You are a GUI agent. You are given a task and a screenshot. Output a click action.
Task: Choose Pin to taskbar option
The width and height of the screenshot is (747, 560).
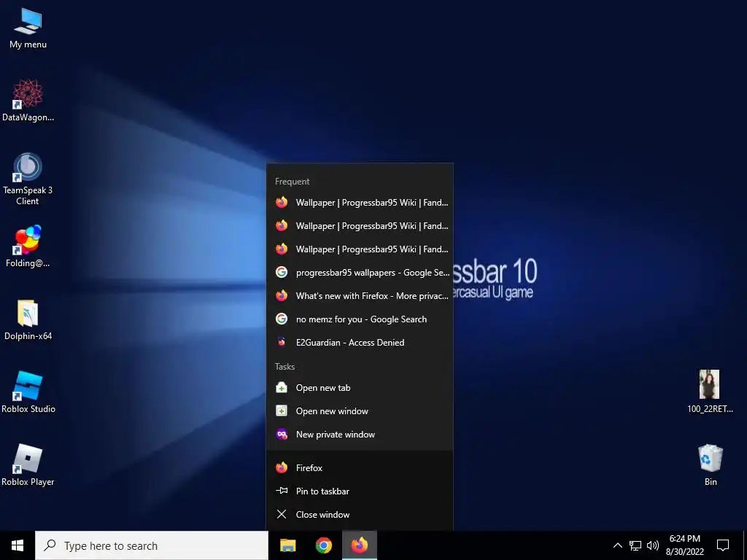(360, 491)
